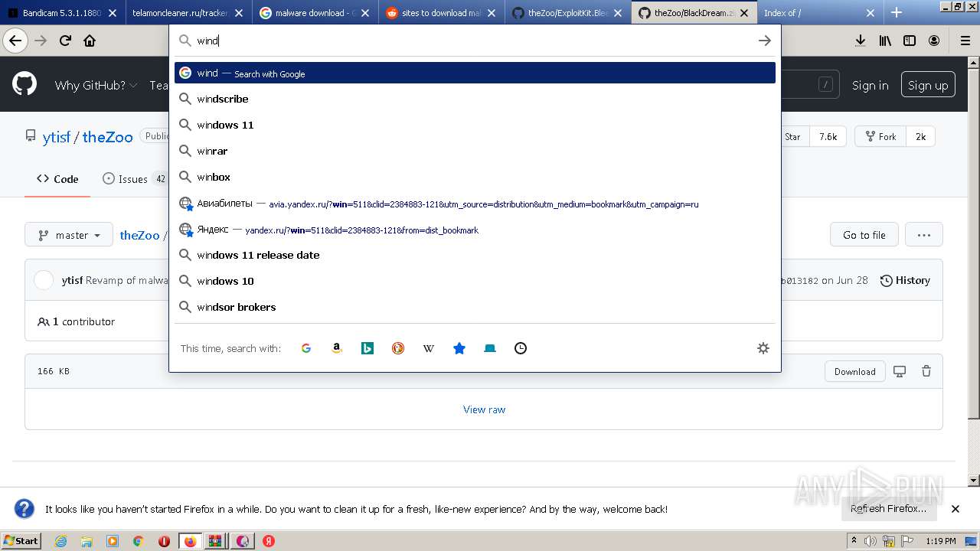Viewport: 980px width, 551px height.
Task: Open the Downloads panel arrow icon
Action: coord(861,41)
